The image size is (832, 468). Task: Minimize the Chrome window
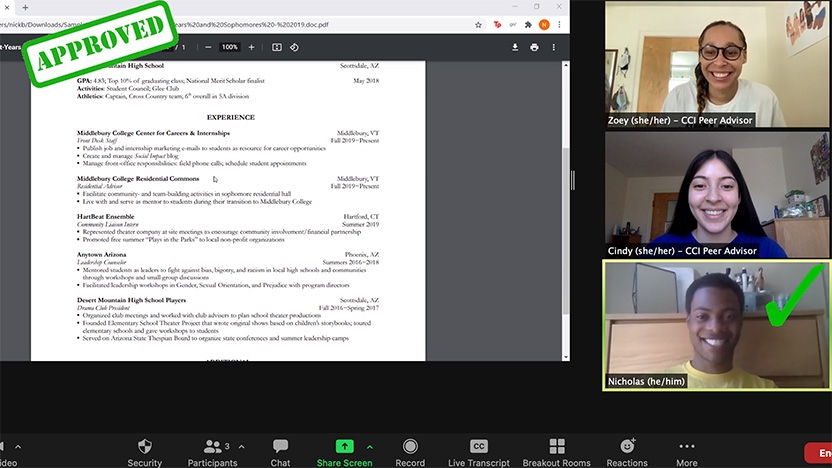(x=515, y=7)
